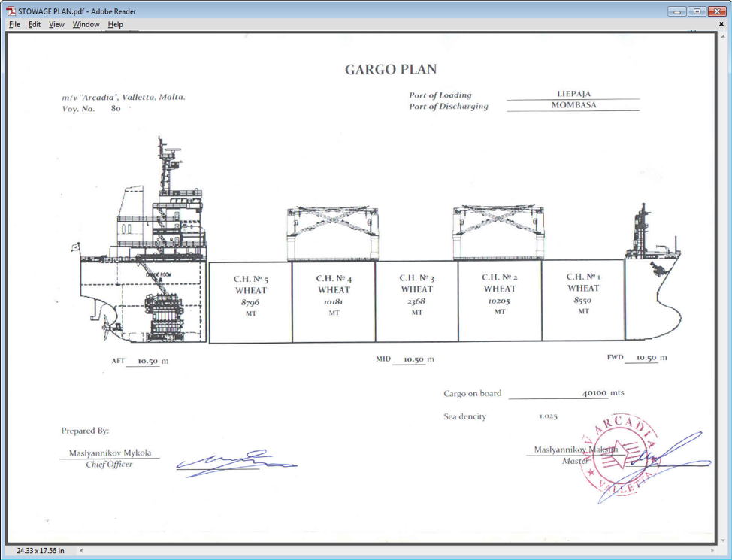Viewport: 732px width, 560px height.
Task: Click the MID draft value '10.50'
Action: pos(413,359)
